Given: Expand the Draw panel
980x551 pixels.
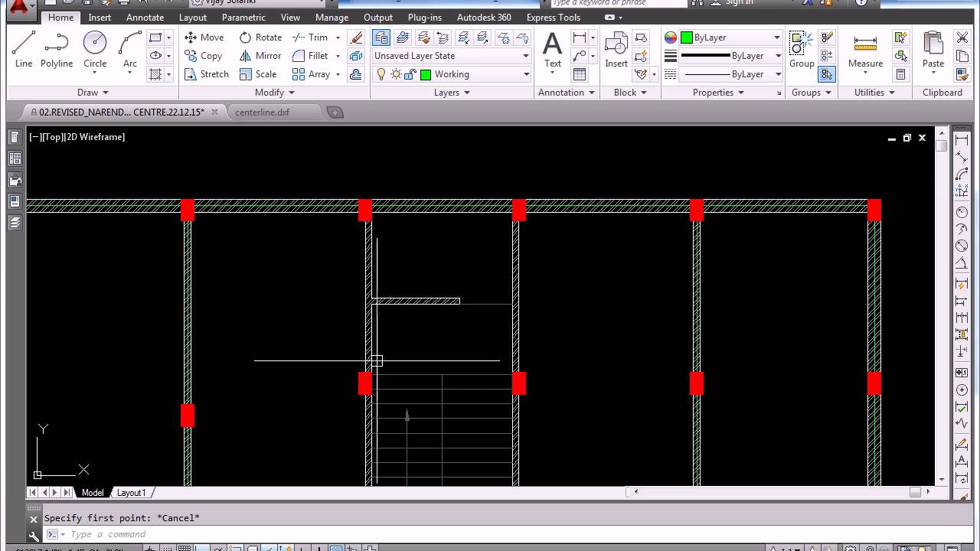Looking at the screenshot, I should click(x=93, y=92).
